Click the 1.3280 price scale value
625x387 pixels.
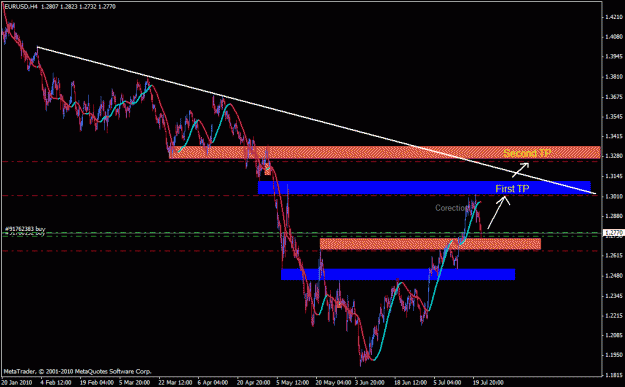click(x=614, y=156)
